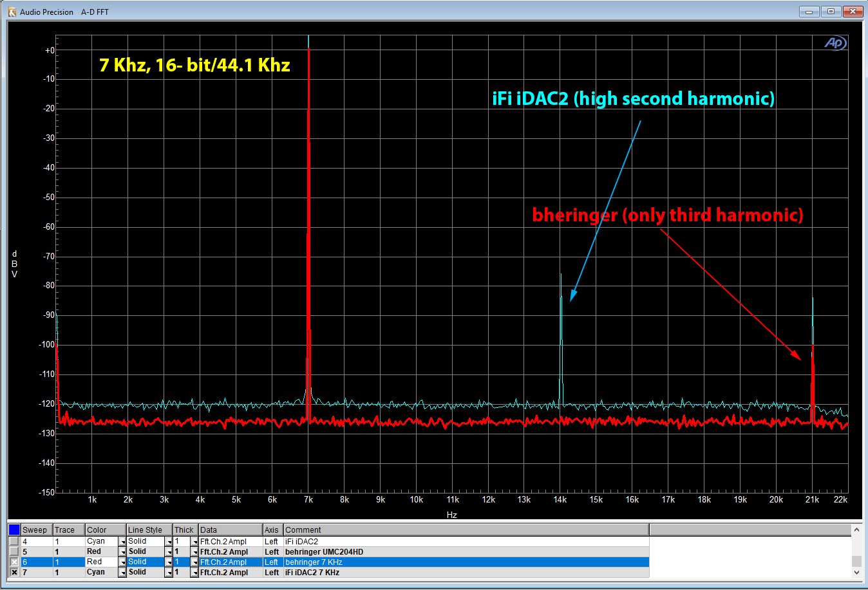The height and width of the screenshot is (590, 868).
Task: Click legend scrollbar down arrow
Action: pyautogui.click(x=856, y=572)
